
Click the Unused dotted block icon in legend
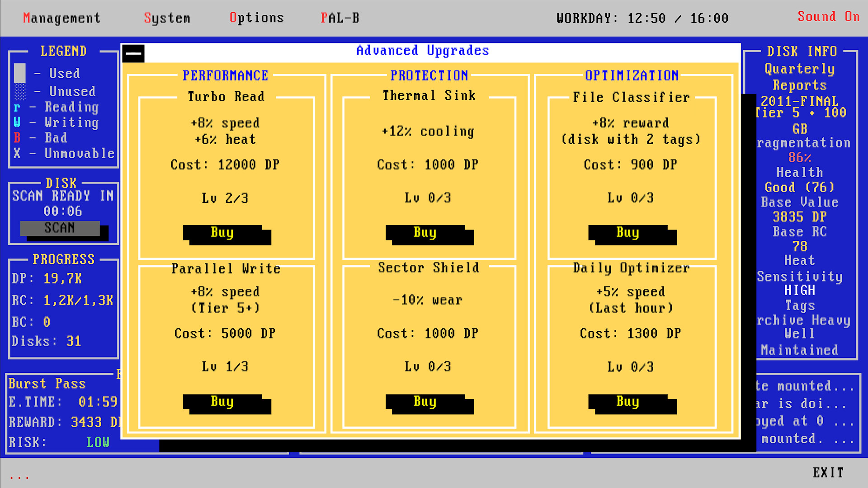20,92
